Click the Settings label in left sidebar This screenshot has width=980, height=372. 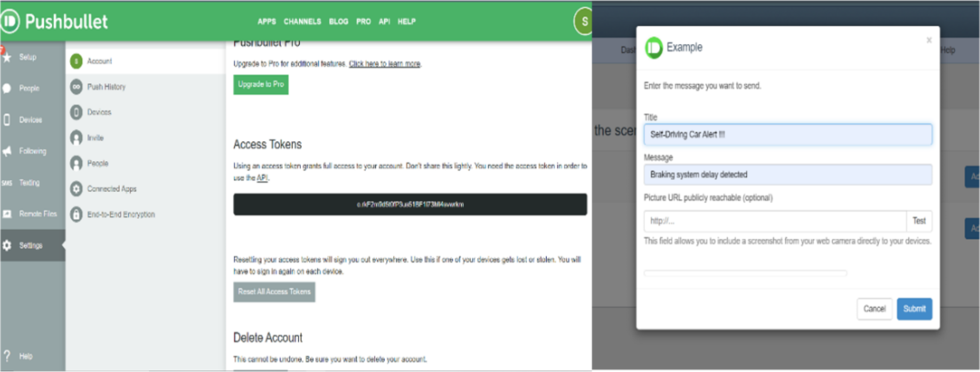click(x=31, y=246)
